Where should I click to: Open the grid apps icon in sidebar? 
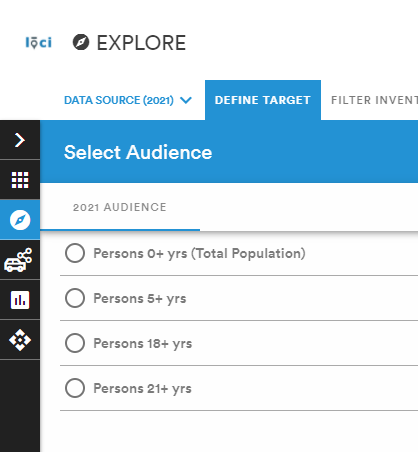point(20,180)
